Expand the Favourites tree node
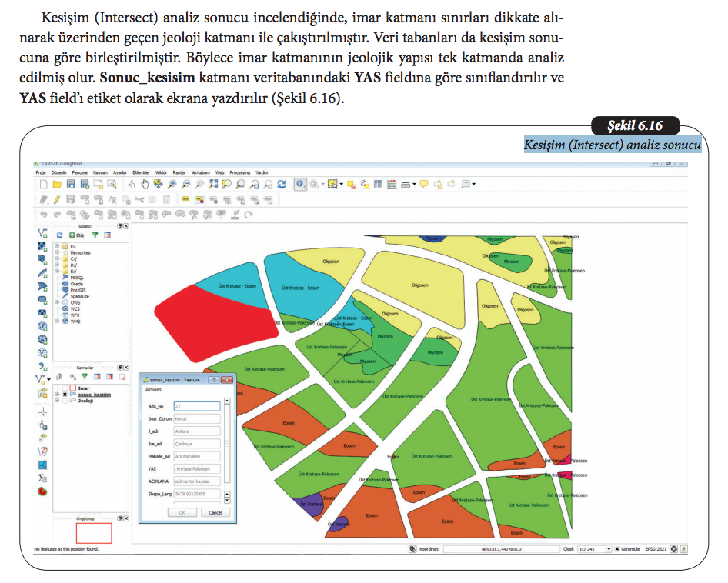The image size is (728, 583). point(58,252)
